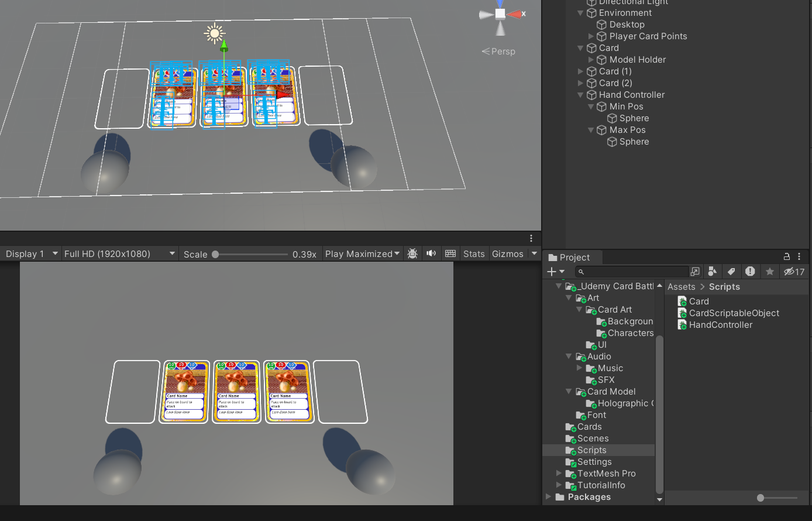Click the Project search input field
Viewport: 812px width, 521px height.
[x=632, y=272]
